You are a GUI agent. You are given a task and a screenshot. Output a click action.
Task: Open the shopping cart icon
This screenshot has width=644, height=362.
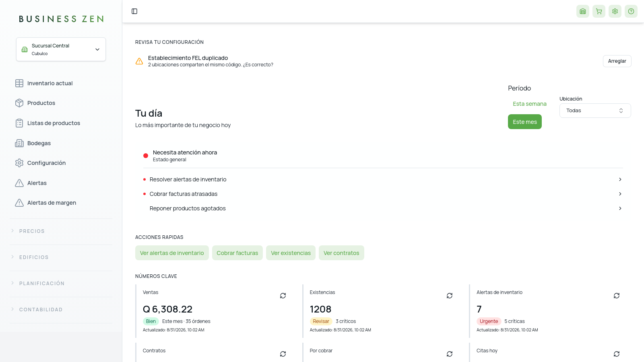coord(599,11)
